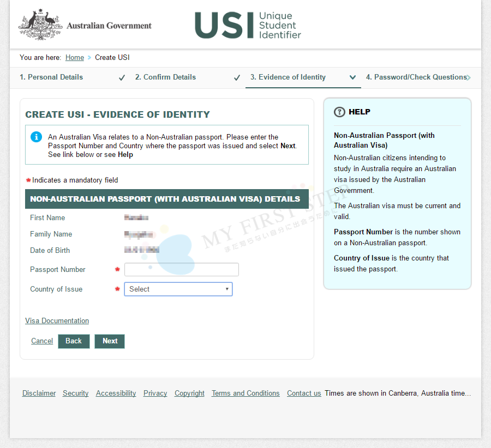Viewport: 491px width, 448px height.
Task: Select the 4. Password/Check Questions step
Action: point(416,77)
